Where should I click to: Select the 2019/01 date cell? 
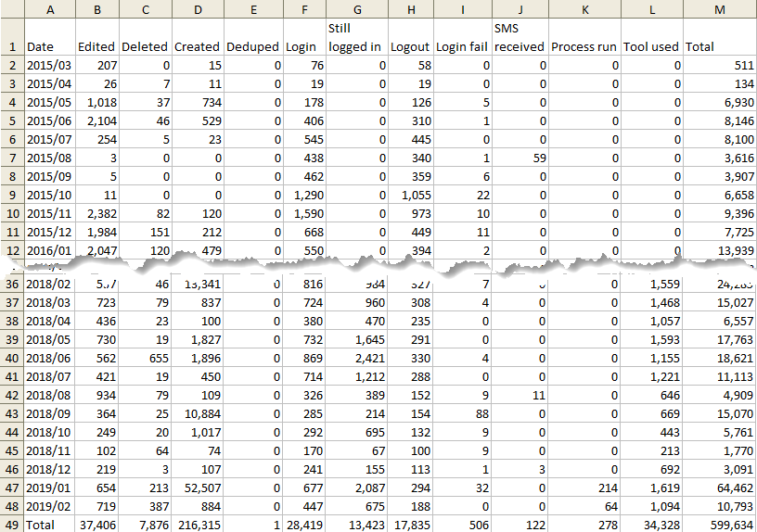point(47,488)
